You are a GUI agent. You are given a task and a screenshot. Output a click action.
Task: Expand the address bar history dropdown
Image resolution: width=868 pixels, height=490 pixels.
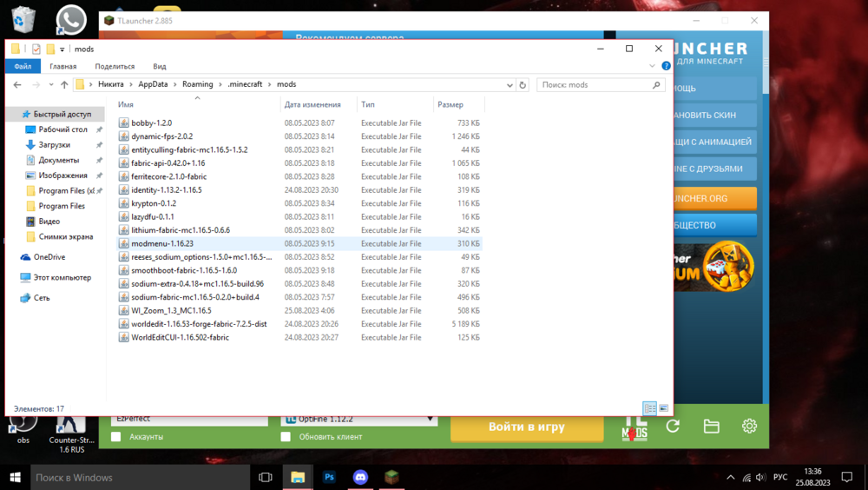pyautogui.click(x=510, y=85)
